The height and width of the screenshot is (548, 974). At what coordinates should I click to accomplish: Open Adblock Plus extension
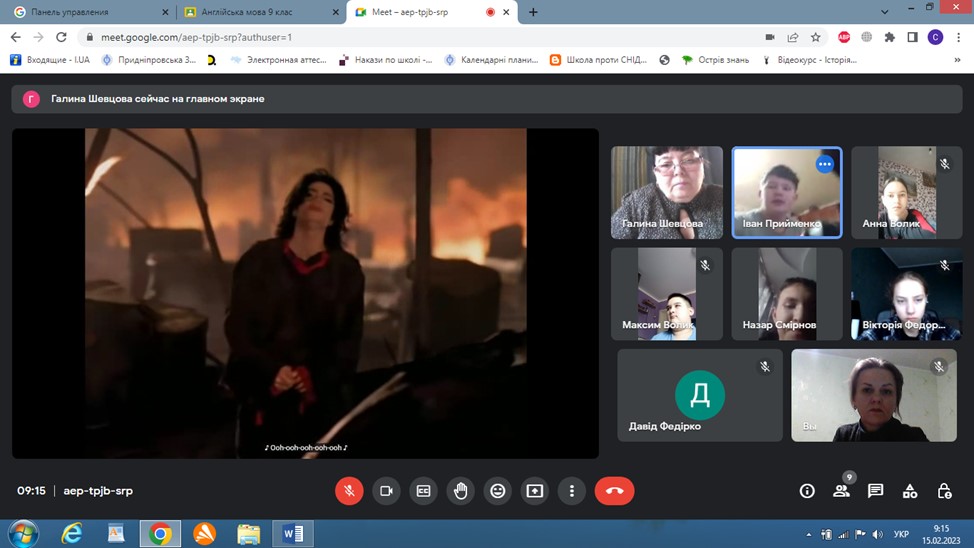click(844, 37)
